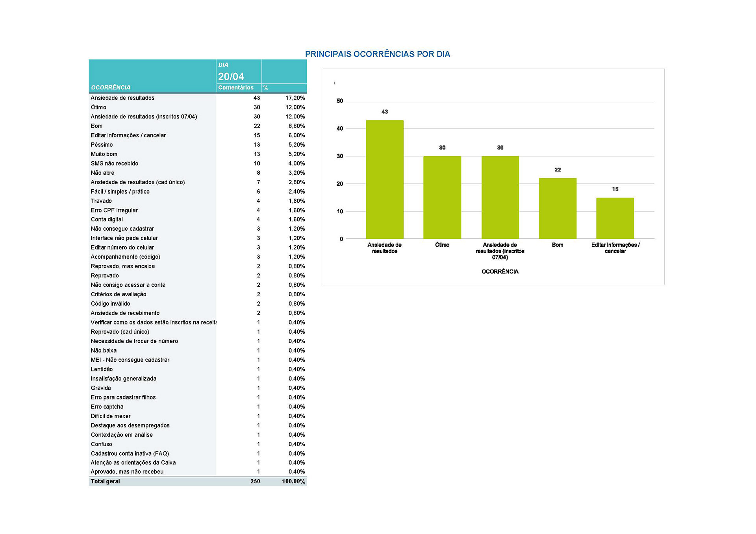The height and width of the screenshot is (534, 756).
Task: Click the 'Ansiedade de resultados (inscritos 07/04)' bar
Action: (500, 197)
